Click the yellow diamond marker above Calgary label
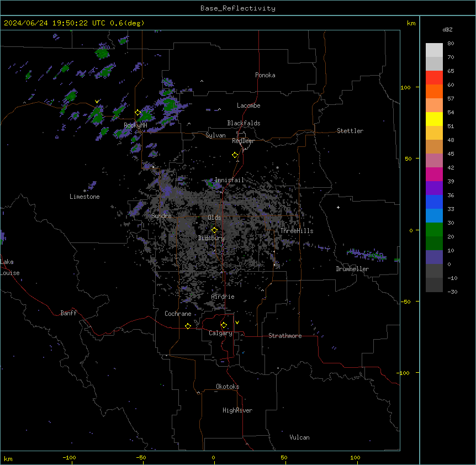 pos(224,325)
